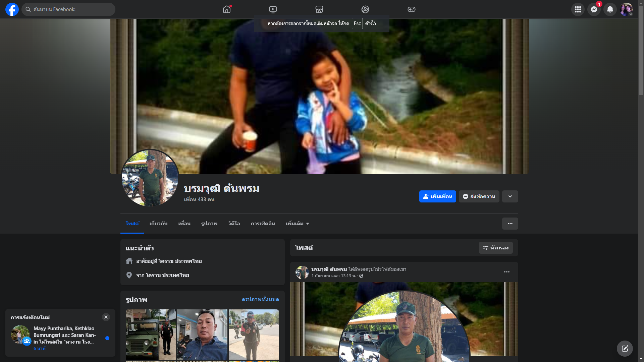Viewport: 644px width, 362px height.
Task: Open the apps grid menu icon
Action: [578, 9]
